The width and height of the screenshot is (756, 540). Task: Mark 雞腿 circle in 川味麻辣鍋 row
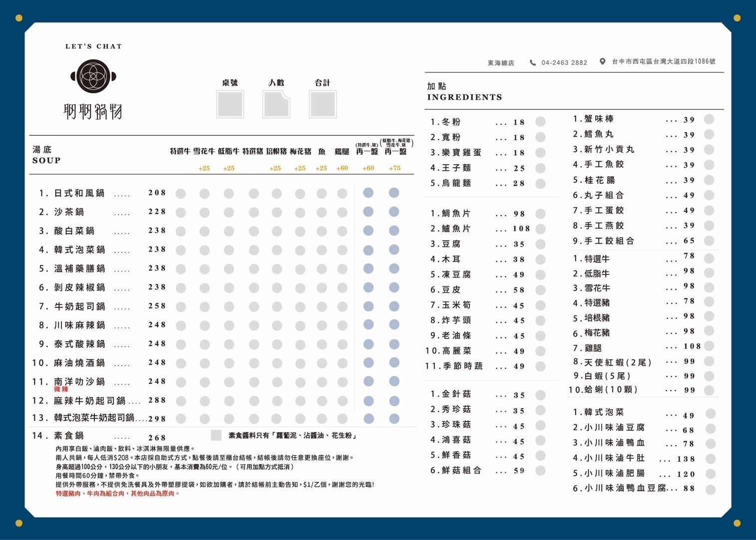(342, 325)
